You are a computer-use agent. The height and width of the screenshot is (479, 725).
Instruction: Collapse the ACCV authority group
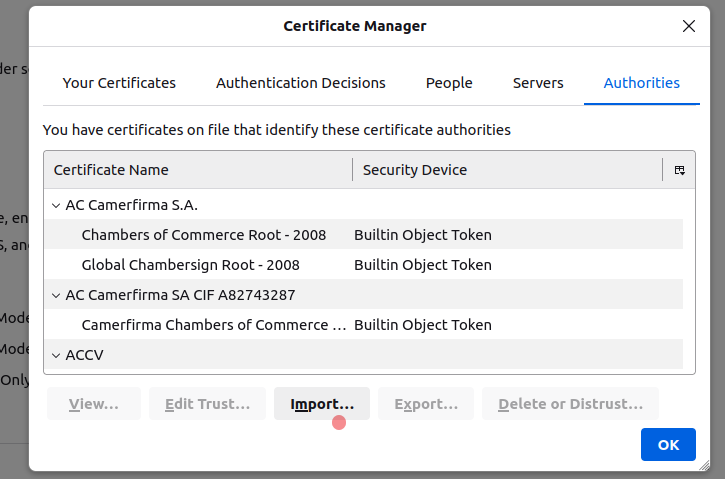55,355
